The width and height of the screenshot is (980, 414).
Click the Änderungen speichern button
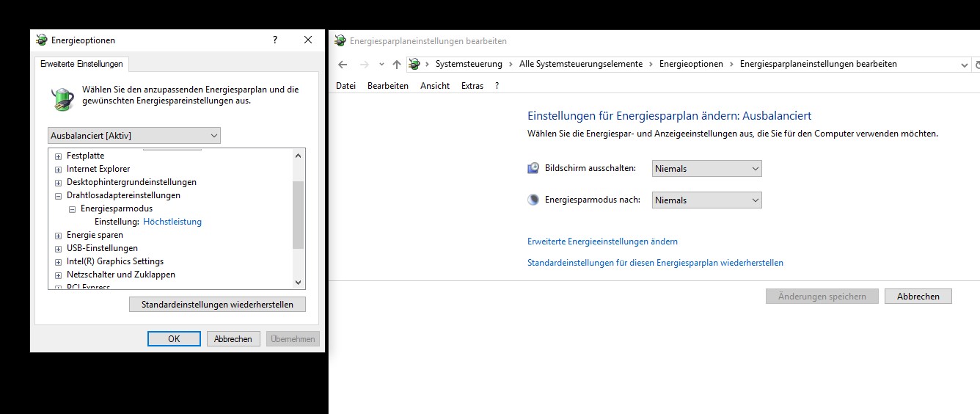click(x=822, y=297)
